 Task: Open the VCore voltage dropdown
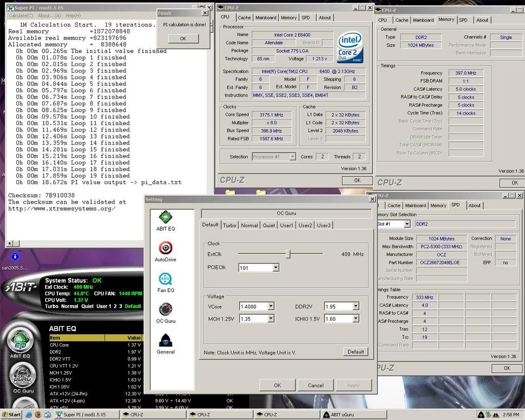pyautogui.click(x=271, y=307)
